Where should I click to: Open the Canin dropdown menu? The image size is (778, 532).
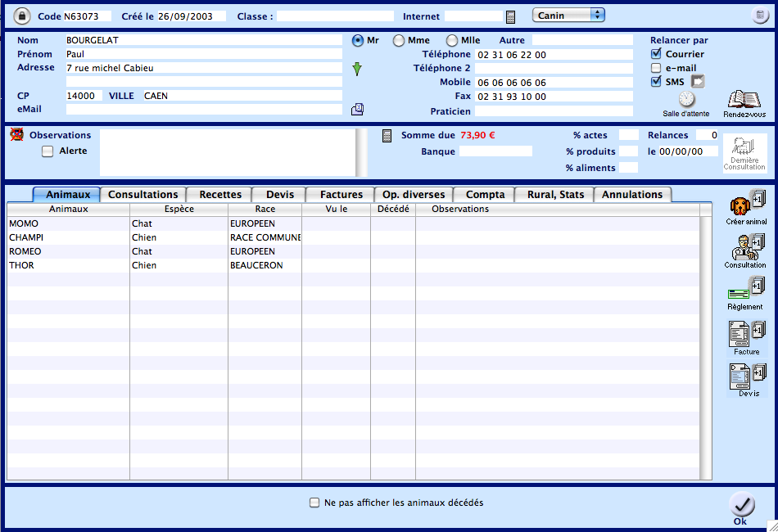tap(568, 16)
